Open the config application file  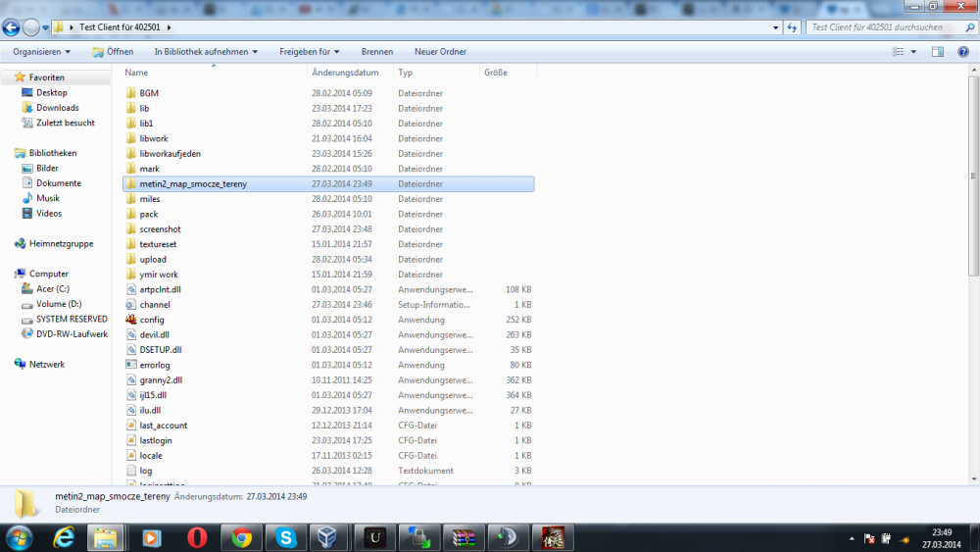(151, 320)
